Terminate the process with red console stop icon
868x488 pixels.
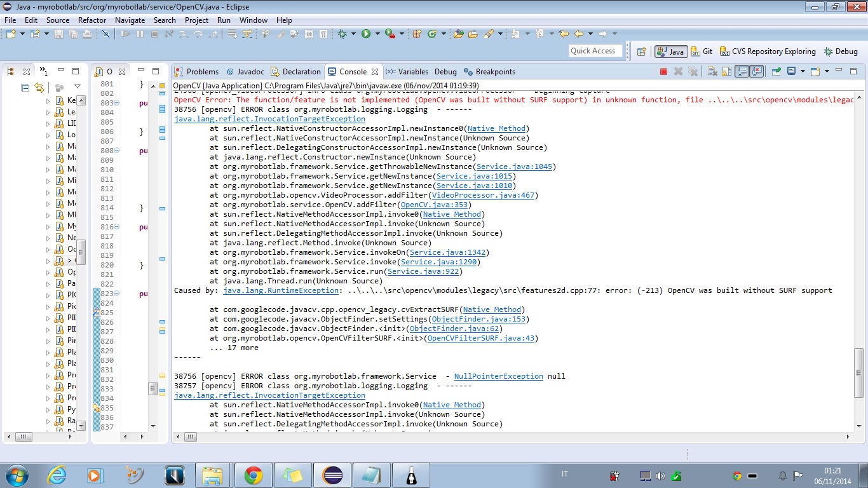point(663,72)
